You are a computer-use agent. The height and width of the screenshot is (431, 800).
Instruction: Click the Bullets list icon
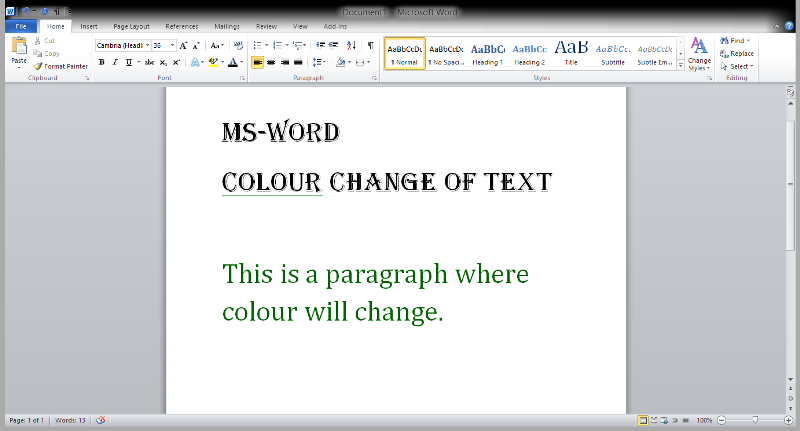click(x=258, y=45)
